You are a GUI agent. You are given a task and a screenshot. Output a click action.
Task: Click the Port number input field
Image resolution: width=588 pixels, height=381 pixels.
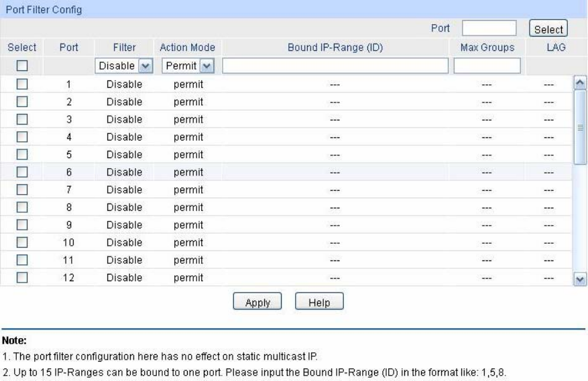[489, 28]
